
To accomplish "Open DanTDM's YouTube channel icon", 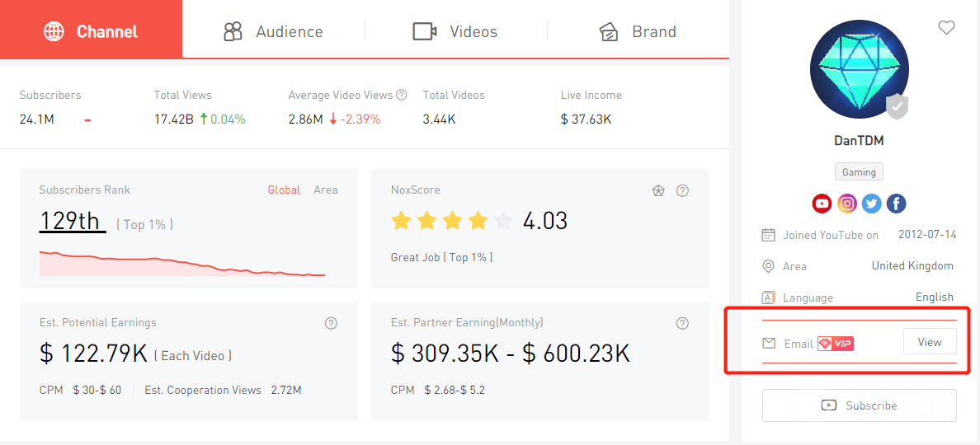I will [x=822, y=204].
